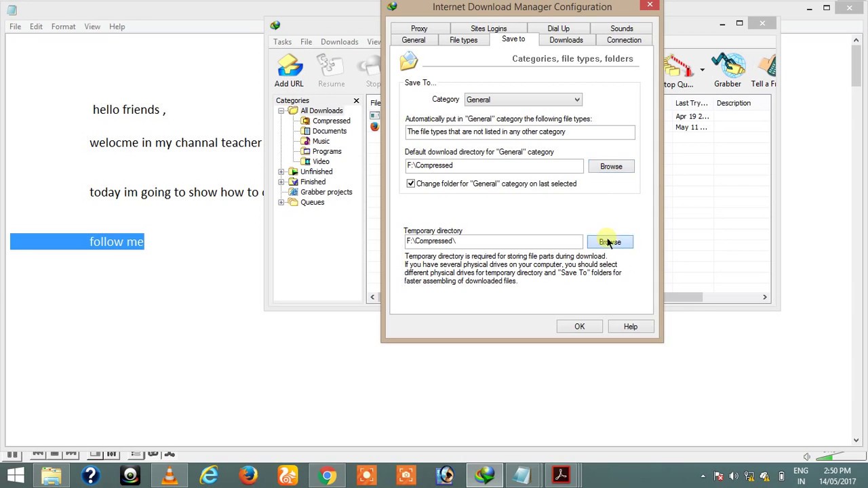Switch to Notepad window on taskbar
Image resolution: width=868 pixels, height=488 pixels.
pyautogui.click(x=521, y=475)
